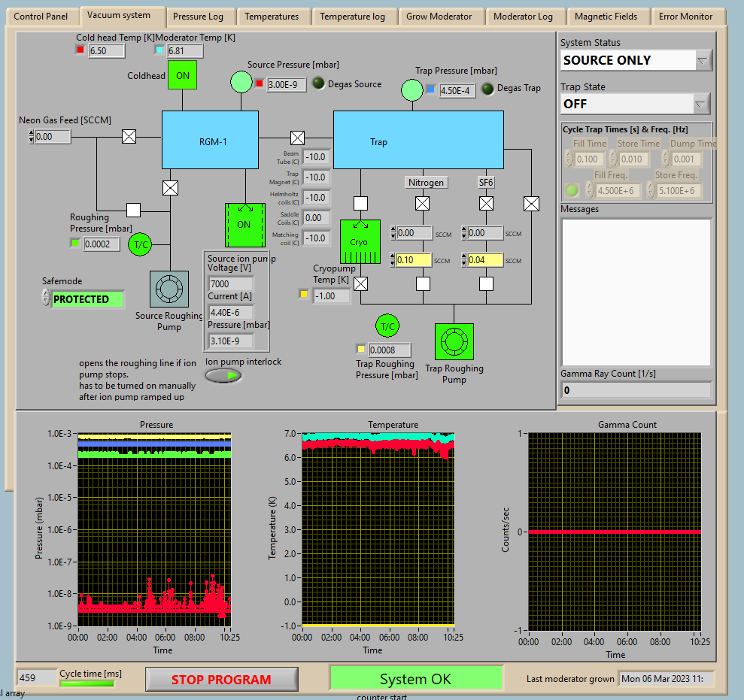
Task: Click the Neon Gas Feed valve icon
Action: tap(129, 136)
